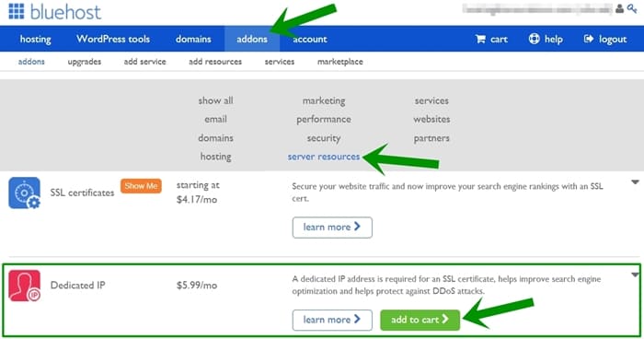Click learn more for Dedicated IP

click(x=332, y=320)
